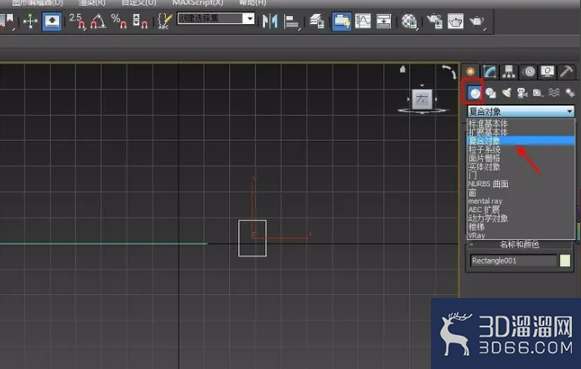This screenshot has width=581, height=369.
Task: Choose 门 from the list
Action: (x=521, y=175)
